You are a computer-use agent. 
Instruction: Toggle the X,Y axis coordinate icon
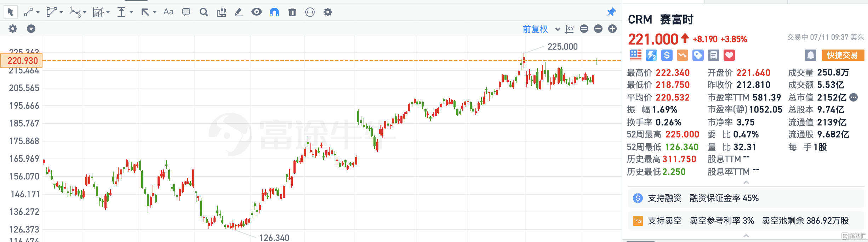[570, 29]
